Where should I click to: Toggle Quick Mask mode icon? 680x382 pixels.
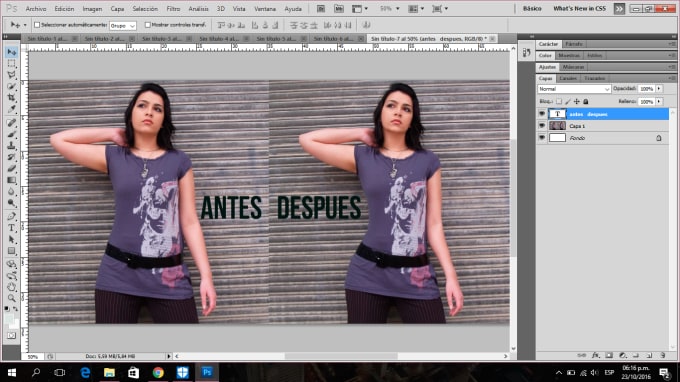11,336
